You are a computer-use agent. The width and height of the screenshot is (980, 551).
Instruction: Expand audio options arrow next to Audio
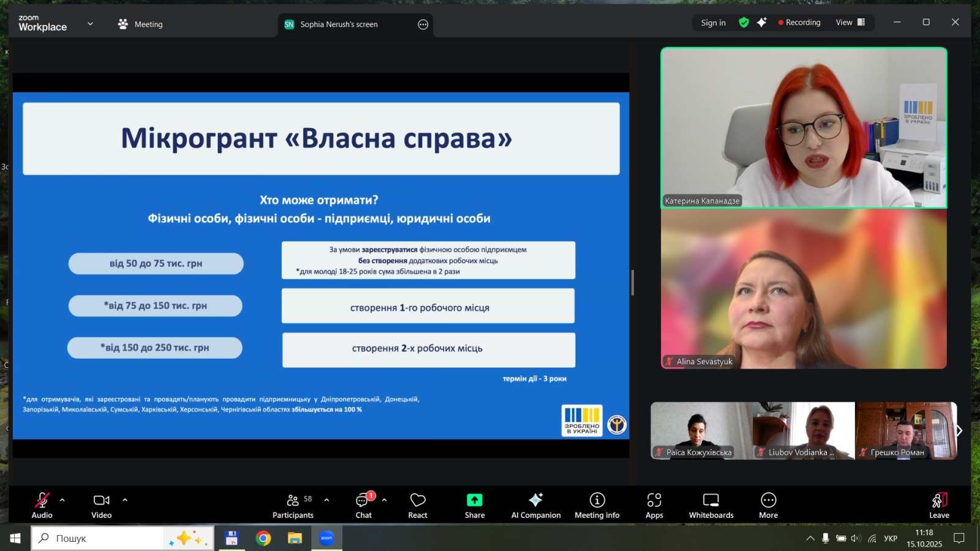pyautogui.click(x=62, y=500)
